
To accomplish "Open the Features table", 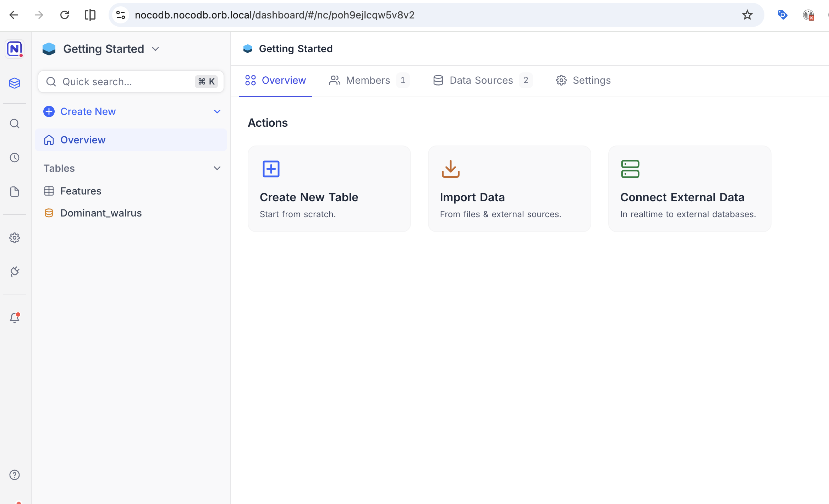I will tap(81, 191).
